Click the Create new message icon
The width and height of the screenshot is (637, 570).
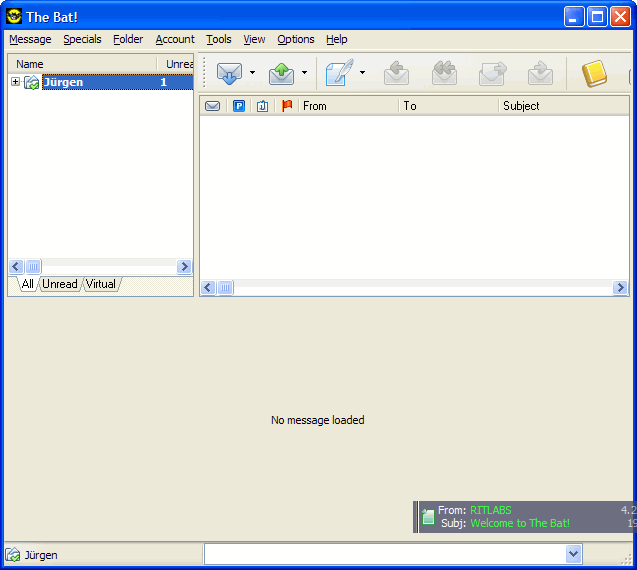339,73
